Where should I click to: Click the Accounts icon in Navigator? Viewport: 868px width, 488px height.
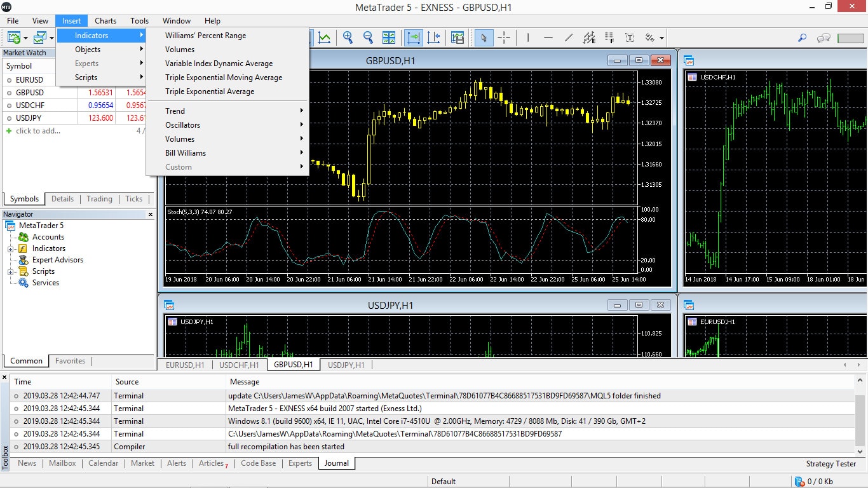pyautogui.click(x=24, y=237)
